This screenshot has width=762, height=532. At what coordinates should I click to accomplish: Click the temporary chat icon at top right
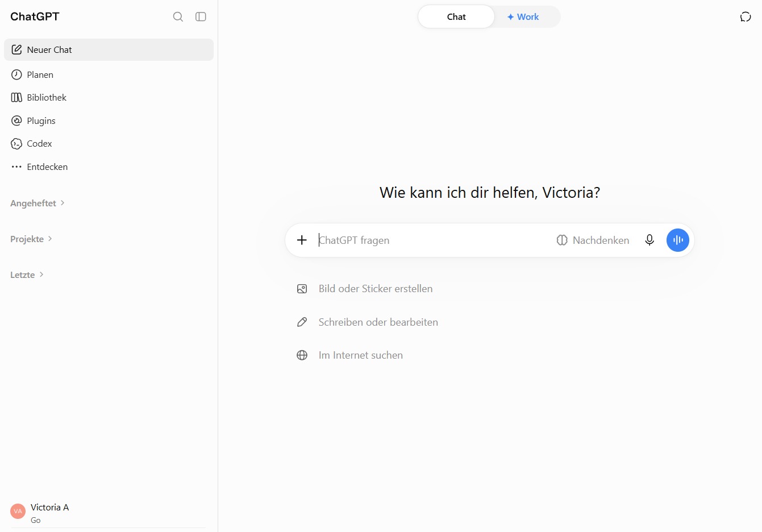(x=746, y=16)
